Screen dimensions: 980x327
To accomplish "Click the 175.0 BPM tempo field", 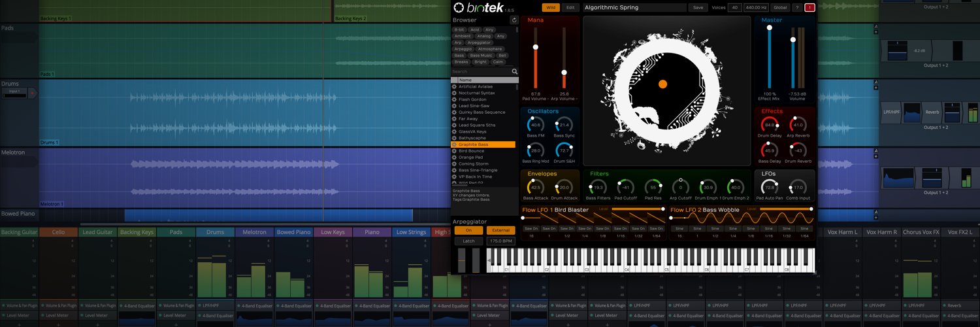I will [x=500, y=241].
